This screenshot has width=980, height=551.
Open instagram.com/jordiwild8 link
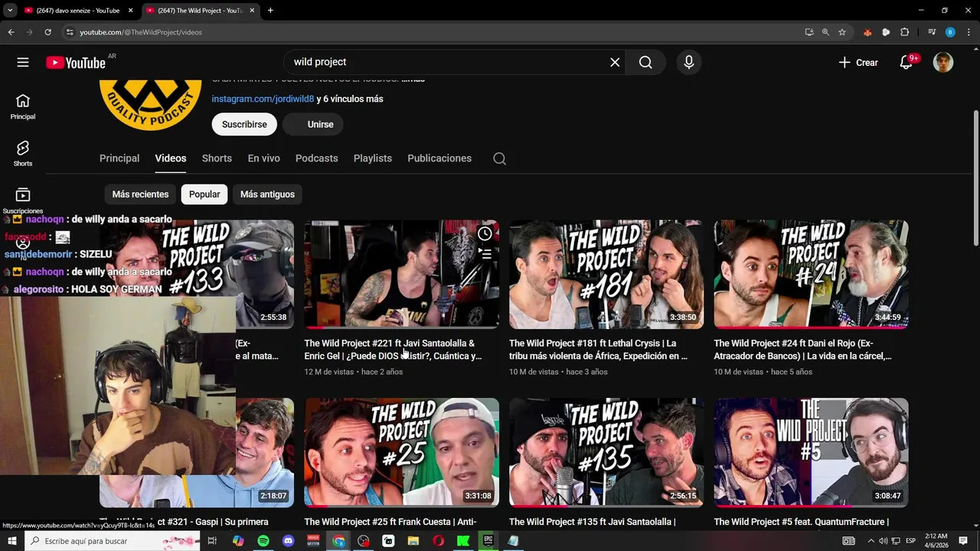pyautogui.click(x=263, y=99)
